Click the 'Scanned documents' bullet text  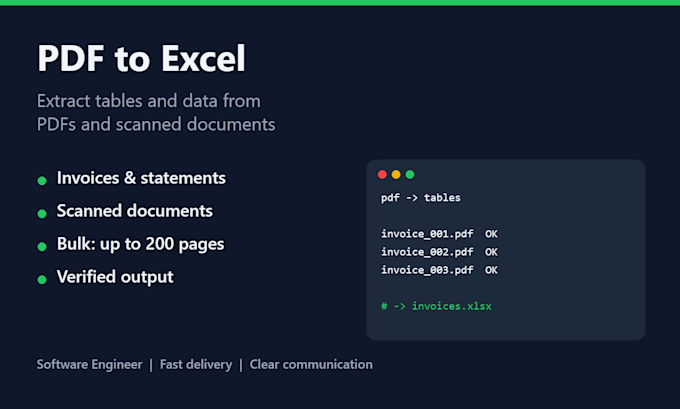pyautogui.click(x=135, y=211)
